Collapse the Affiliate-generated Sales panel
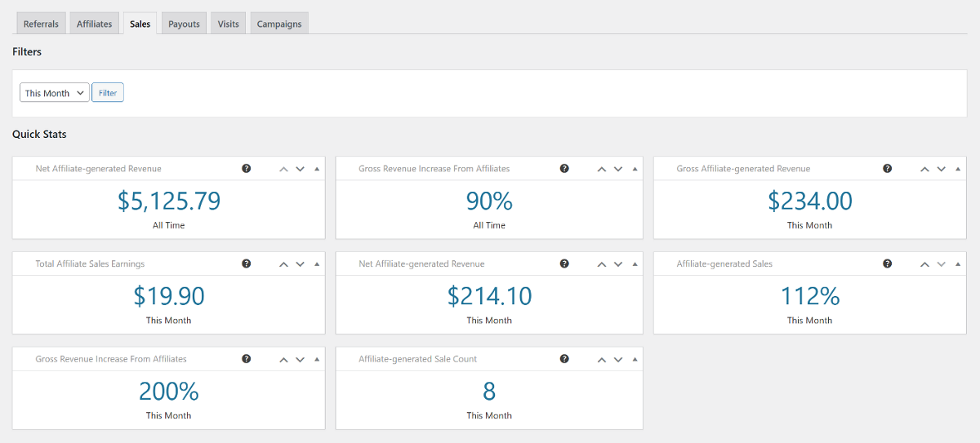 957,264
